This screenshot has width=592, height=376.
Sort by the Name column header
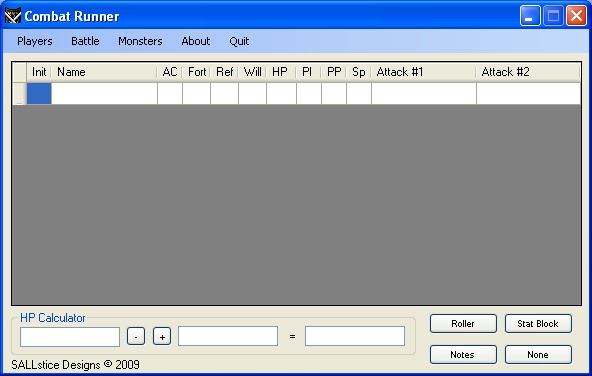(104, 72)
